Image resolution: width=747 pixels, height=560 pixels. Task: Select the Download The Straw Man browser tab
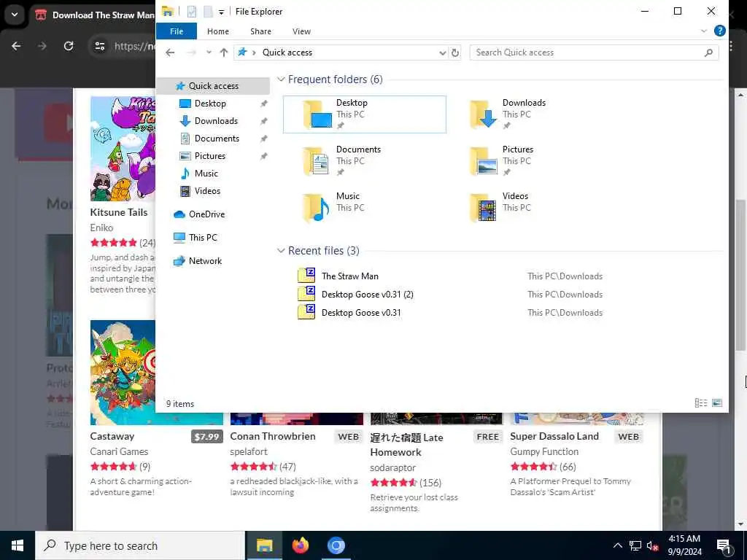click(x=96, y=15)
